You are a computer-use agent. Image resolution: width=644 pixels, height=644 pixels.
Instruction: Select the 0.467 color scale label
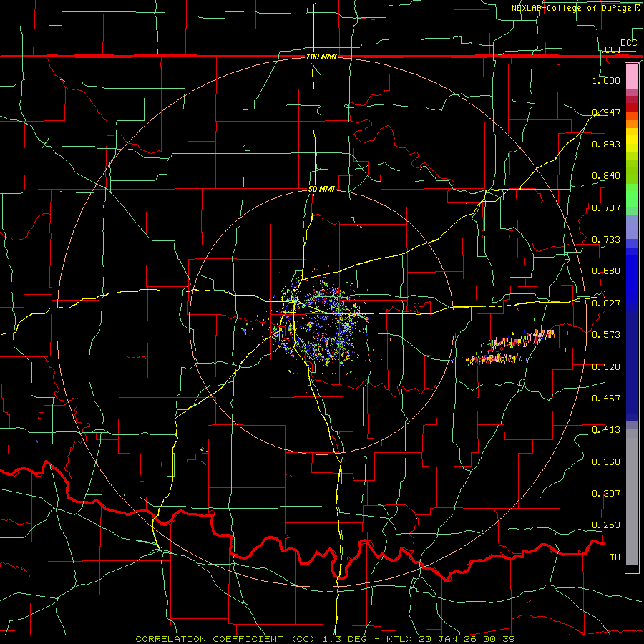[606, 399]
